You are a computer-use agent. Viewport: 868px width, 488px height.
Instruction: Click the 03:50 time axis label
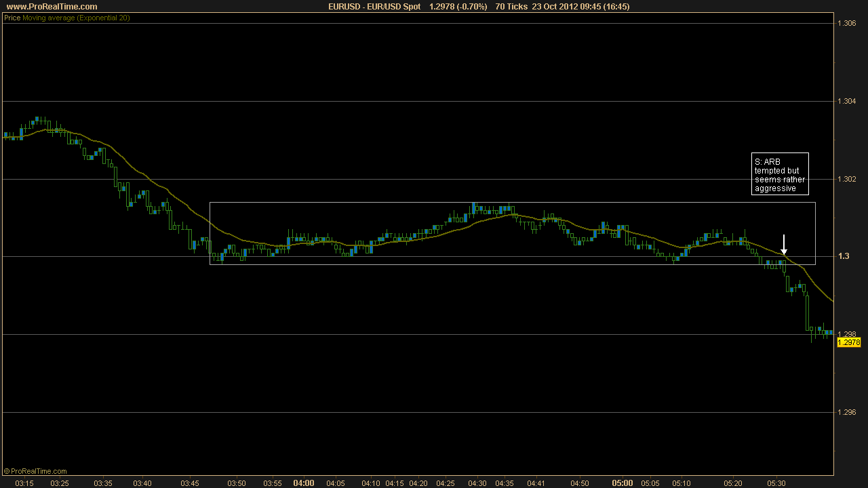237,483
